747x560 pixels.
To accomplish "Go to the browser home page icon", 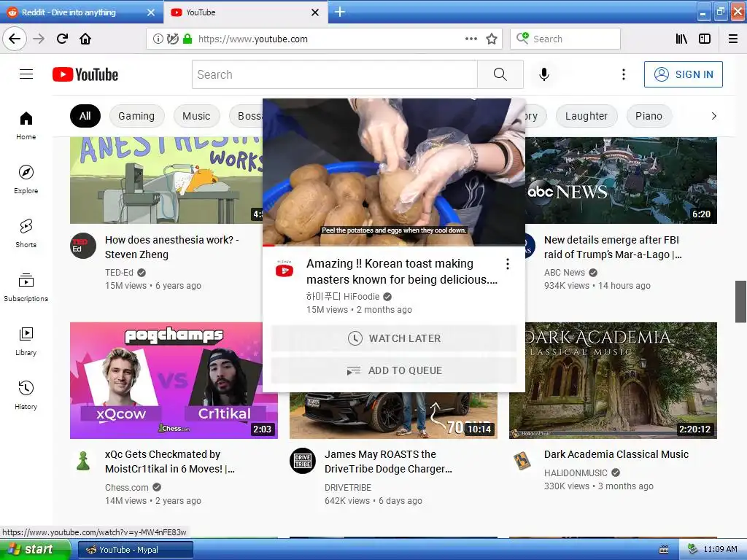I will tap(85, 39).
